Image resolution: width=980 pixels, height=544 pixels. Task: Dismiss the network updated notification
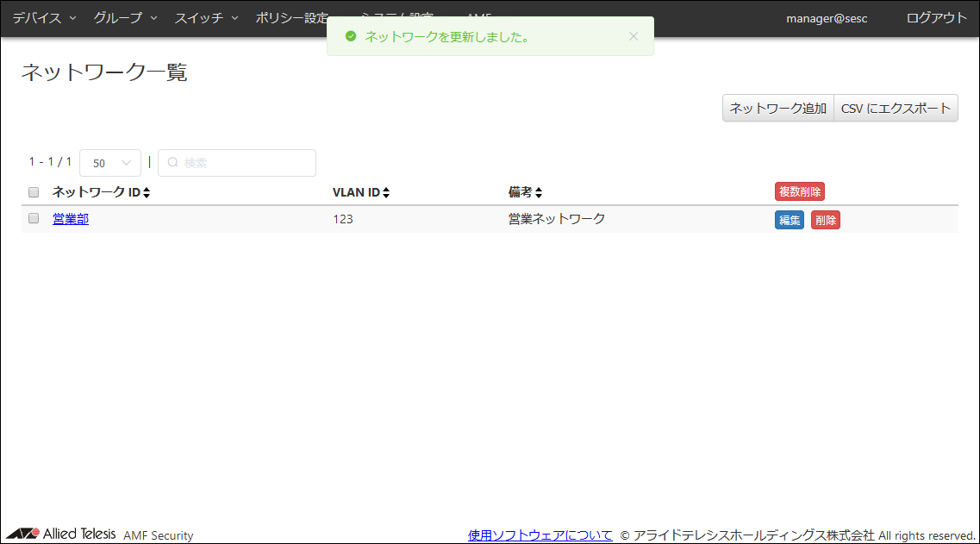[634, 36]
